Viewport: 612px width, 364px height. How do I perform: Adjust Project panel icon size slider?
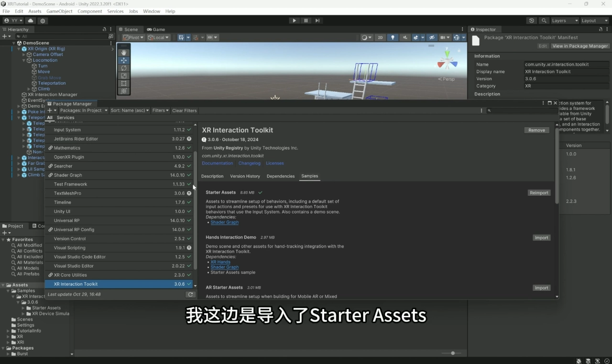[x=452, y=353]
